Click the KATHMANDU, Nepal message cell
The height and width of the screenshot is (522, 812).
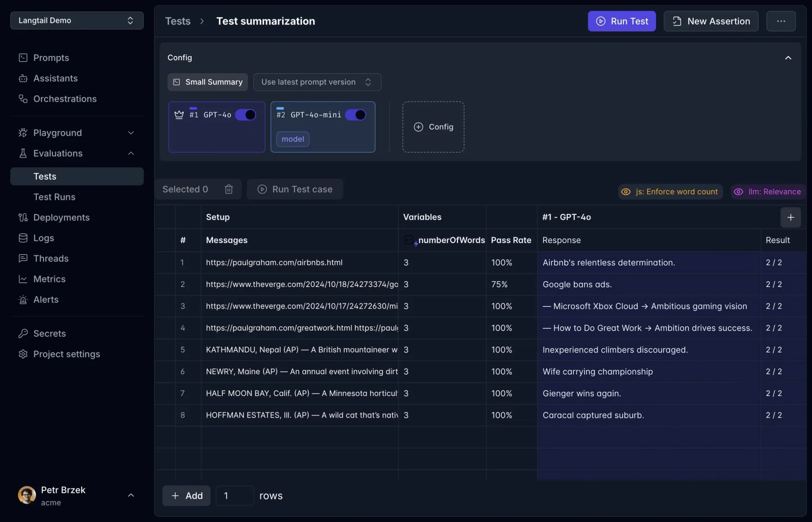point(299,350)
